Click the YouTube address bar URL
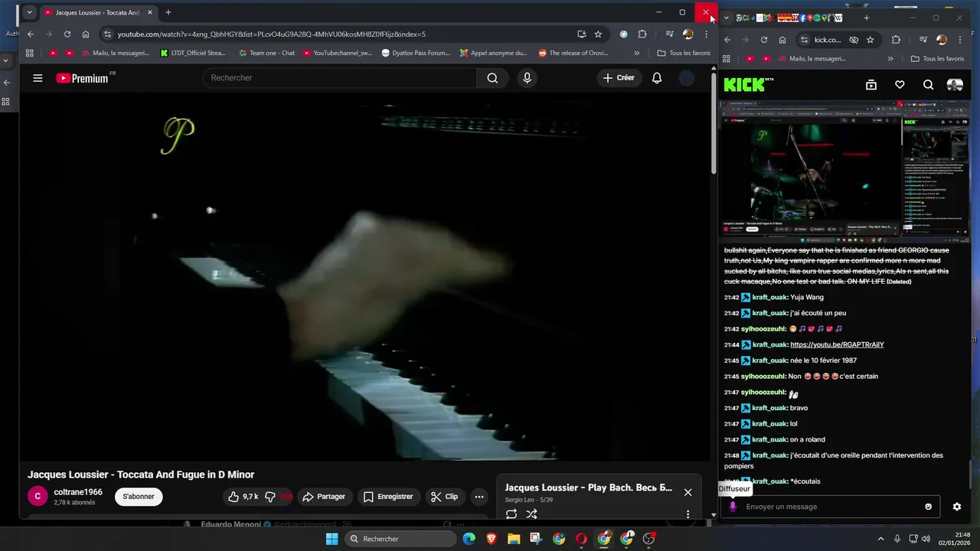 pos(272,34)
